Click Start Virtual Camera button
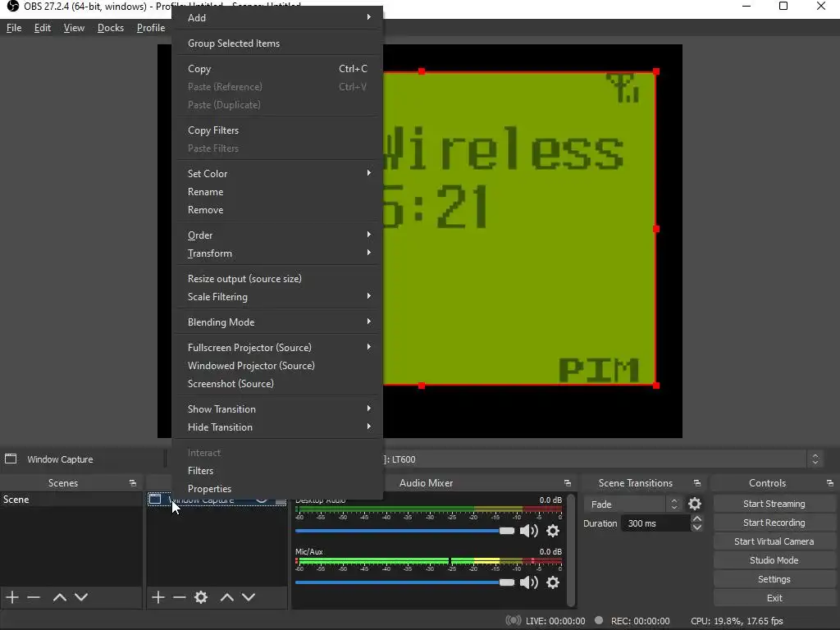840x630 pixels. [x=774, y=541]
